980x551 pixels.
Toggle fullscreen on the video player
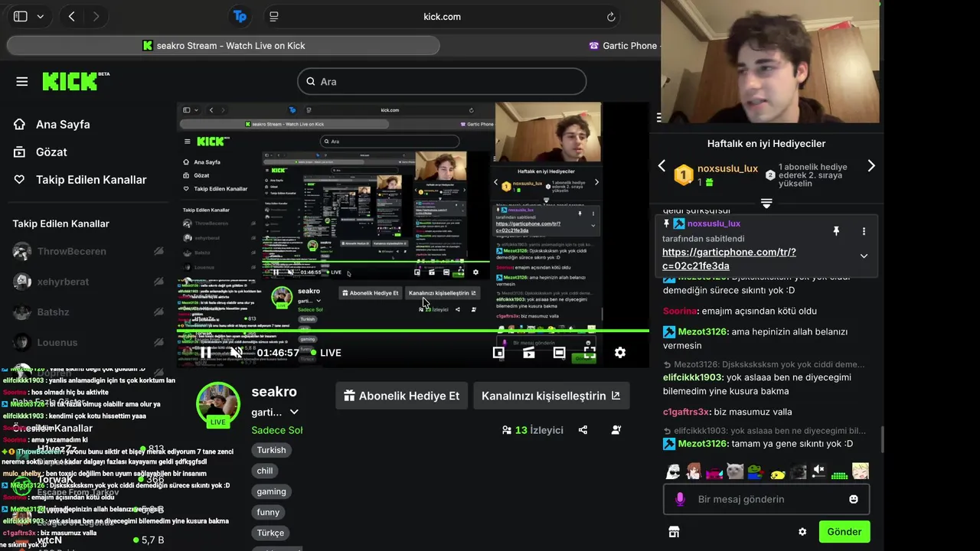[590, 353]
